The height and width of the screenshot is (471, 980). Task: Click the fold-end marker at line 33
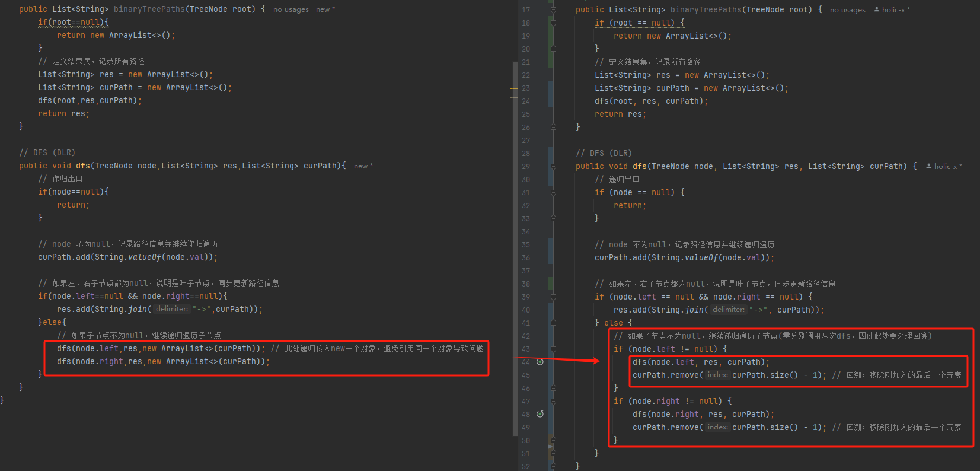[553, 218]
